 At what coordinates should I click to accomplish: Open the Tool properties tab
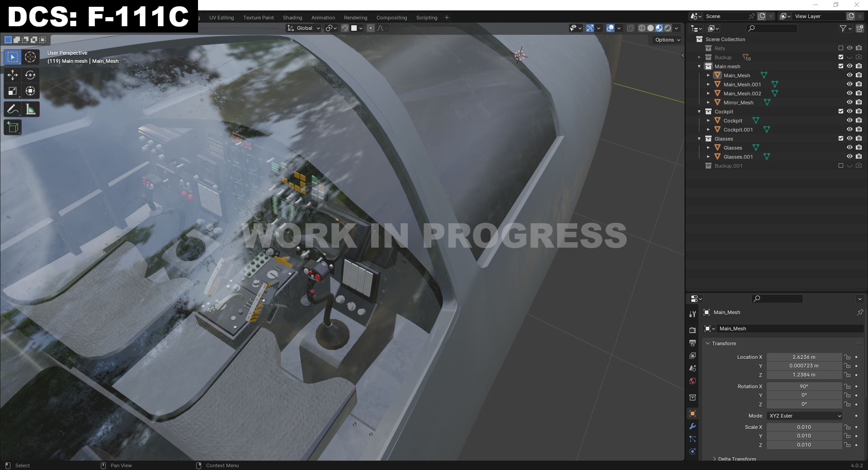[692, 314]
